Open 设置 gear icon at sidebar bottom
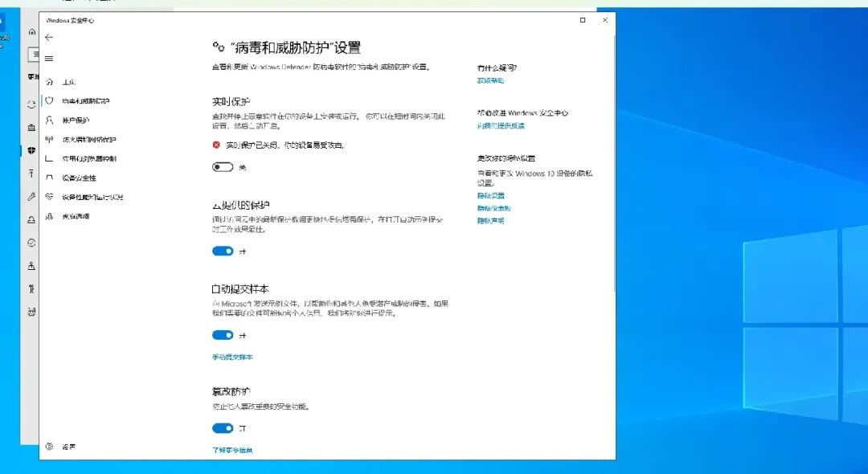This screenshot has height=474, width=868. pos(49,447)
